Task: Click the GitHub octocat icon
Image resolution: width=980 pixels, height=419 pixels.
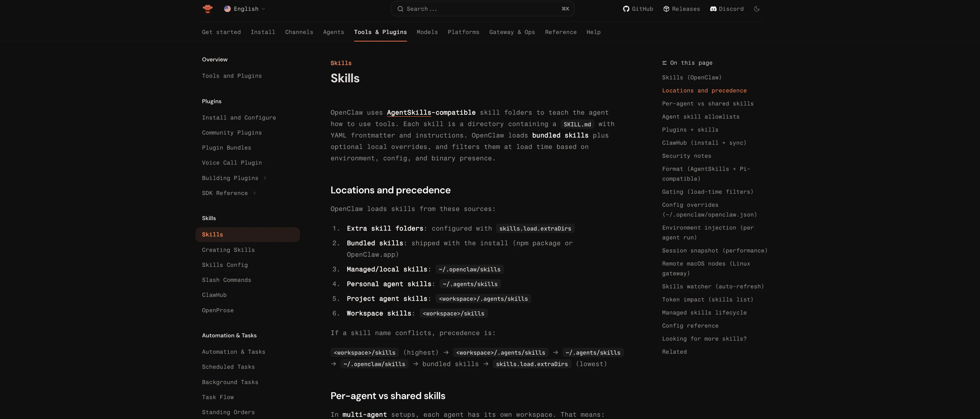Action: pos(626,9)
